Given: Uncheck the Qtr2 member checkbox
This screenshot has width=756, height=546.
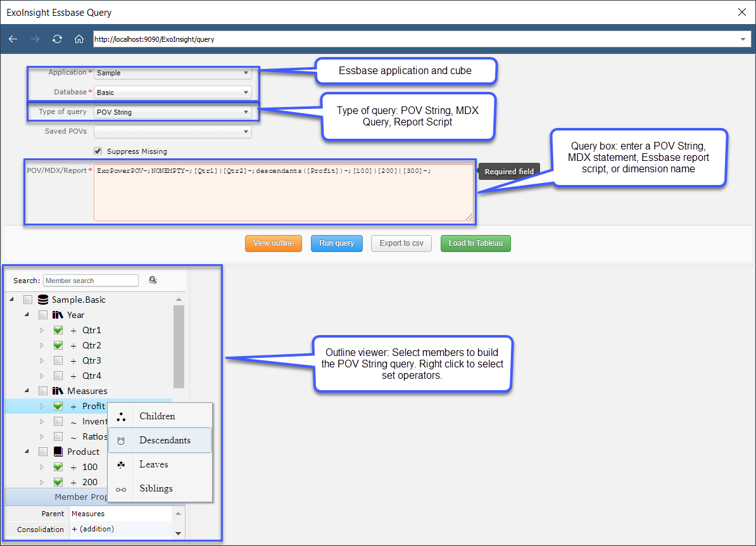Looking at the screenshot, I should [58, 345].
